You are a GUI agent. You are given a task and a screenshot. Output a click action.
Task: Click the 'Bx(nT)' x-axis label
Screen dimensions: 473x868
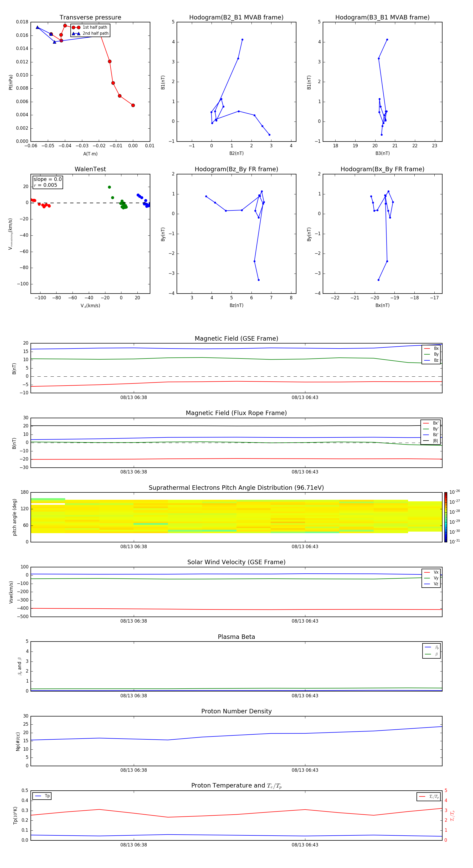(x=382, y=305)
